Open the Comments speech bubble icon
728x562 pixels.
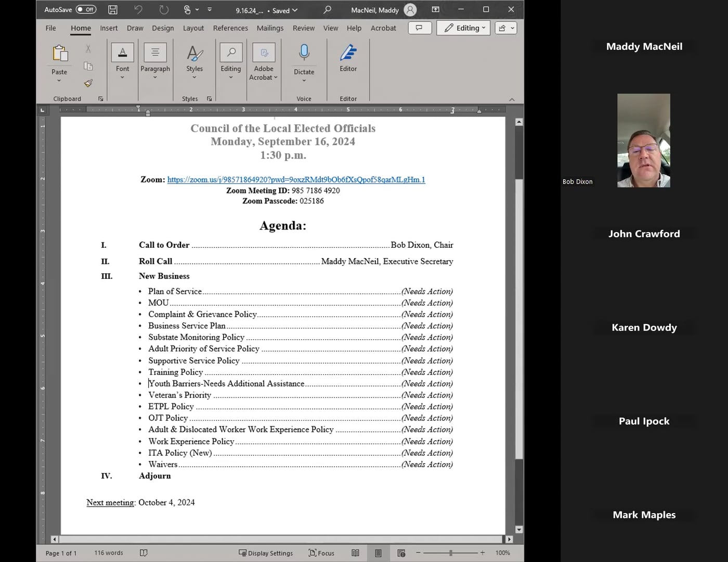(x=420, y=28)
